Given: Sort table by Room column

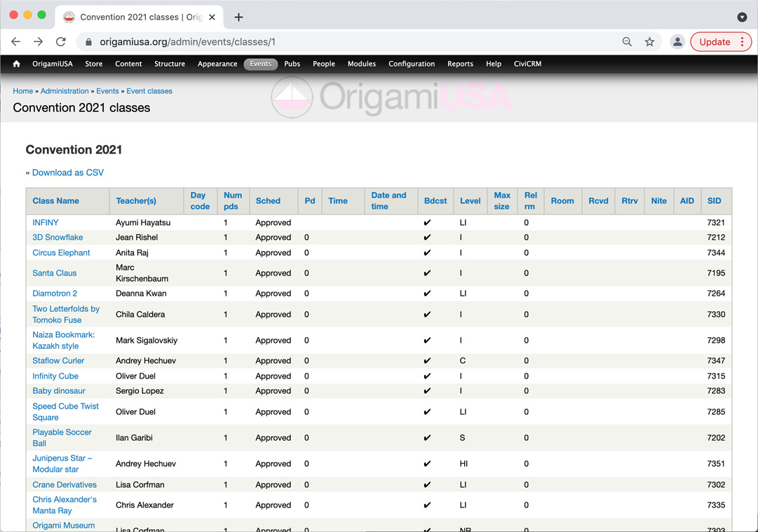Looking at the screenshot, I should click(562, 201).
